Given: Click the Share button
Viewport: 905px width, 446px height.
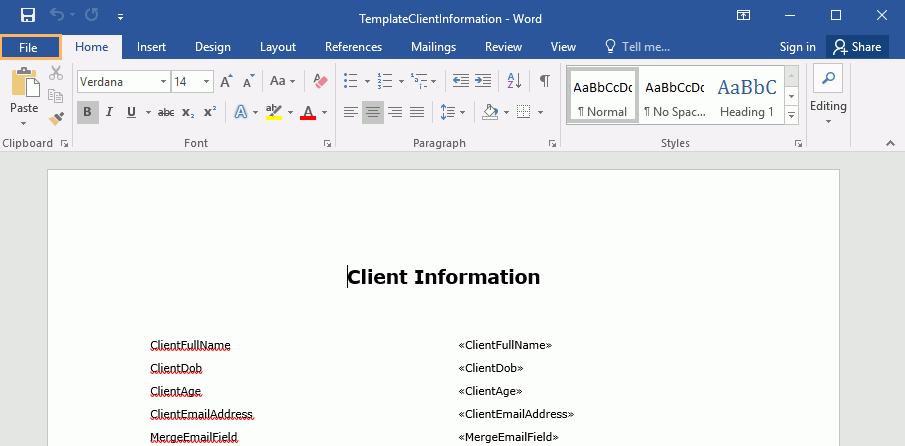Looking at the screenshot, I should tap(857, 47).
